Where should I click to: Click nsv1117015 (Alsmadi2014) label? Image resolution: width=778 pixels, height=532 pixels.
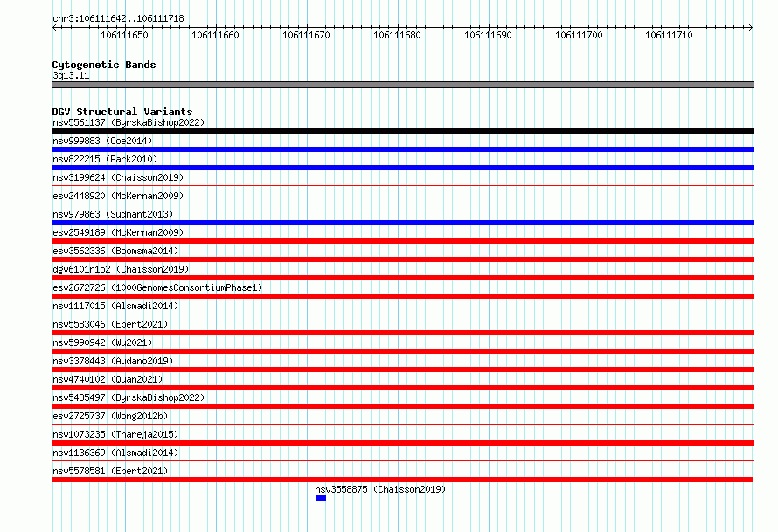click(115, 306)
